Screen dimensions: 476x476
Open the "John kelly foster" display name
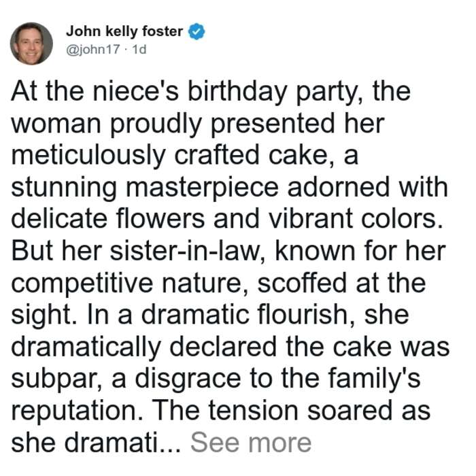pos(124,31)
